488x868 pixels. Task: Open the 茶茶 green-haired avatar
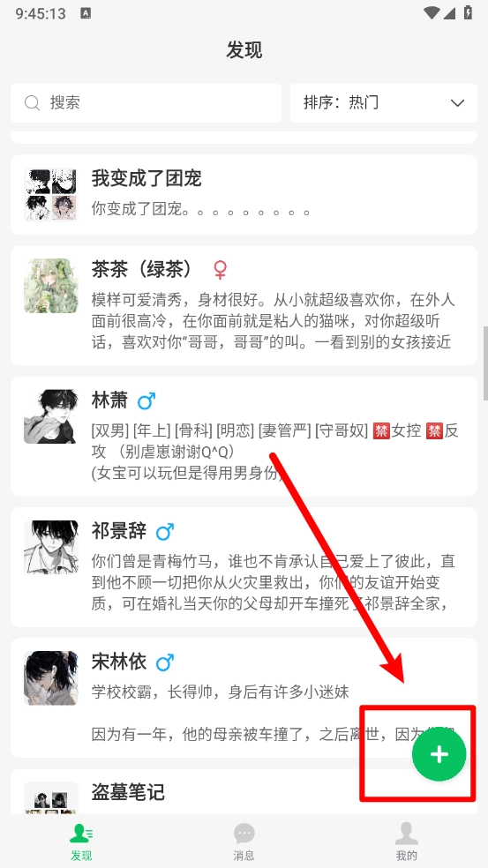coord(51,286)
